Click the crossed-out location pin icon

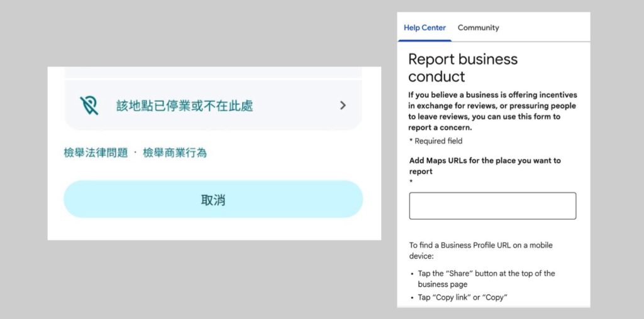(89, 105)
